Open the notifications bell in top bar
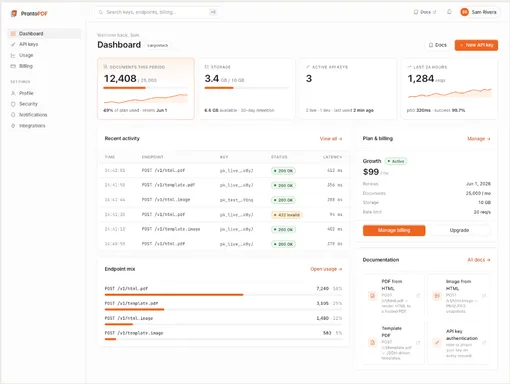 (449, 12)
